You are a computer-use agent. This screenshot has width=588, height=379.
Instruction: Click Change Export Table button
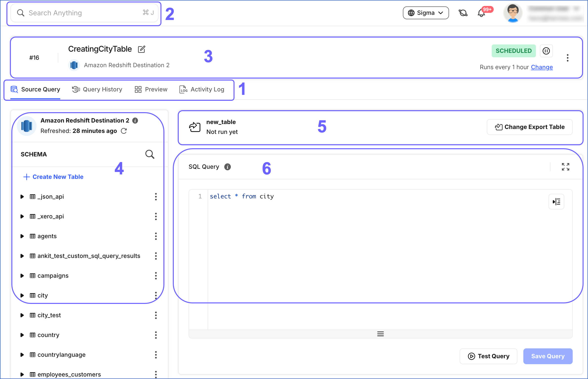coord(529,127)
